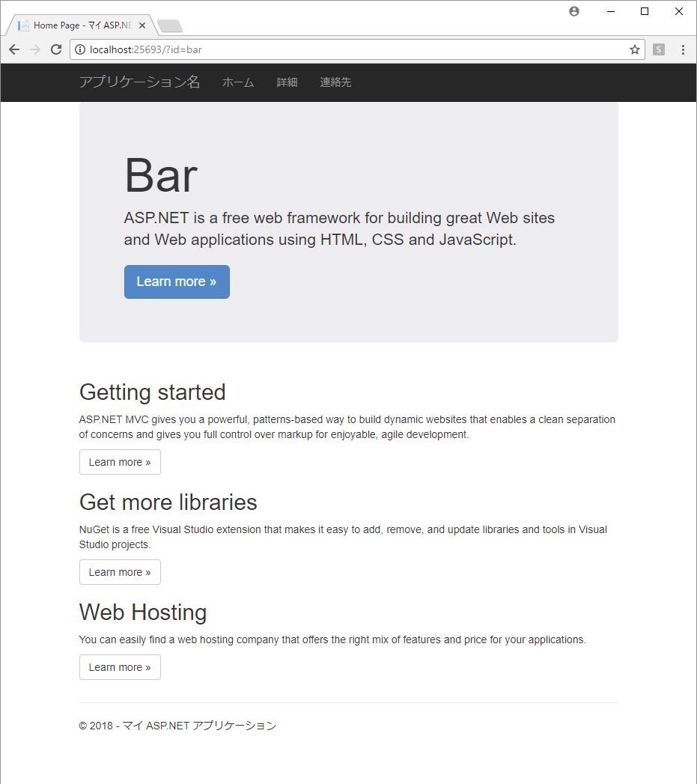Click the アプリケーション名 brand link

pos(139,82)
